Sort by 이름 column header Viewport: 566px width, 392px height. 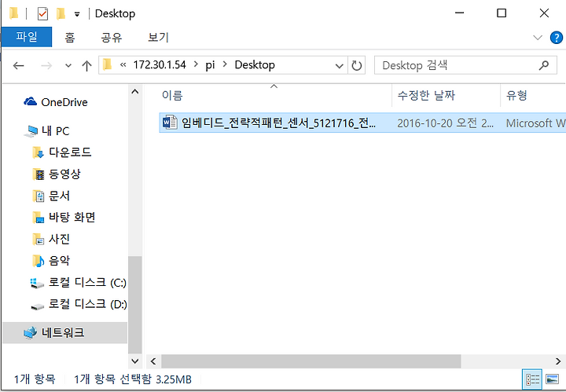pyautogui.click(x=172, y=95)
